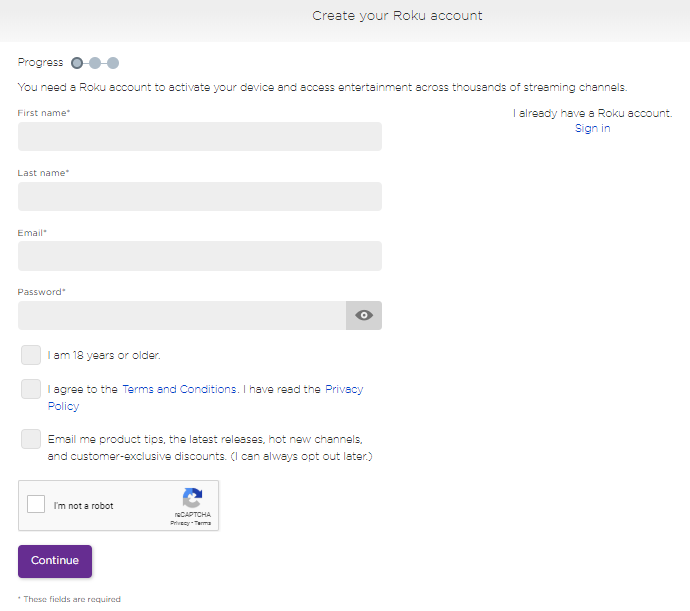Open the Sign in link
The width and height of the screenshot is (690, 611).
[592, 128]
